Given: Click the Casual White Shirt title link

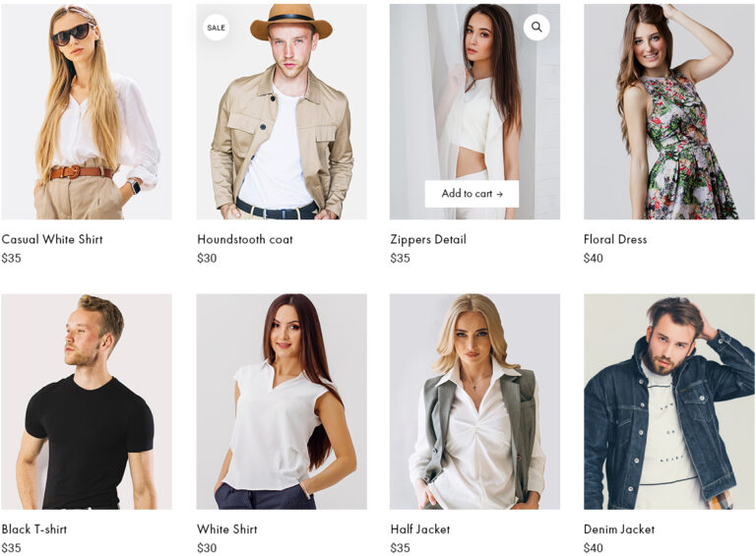Looking at the screenshot, I should 52,239.
